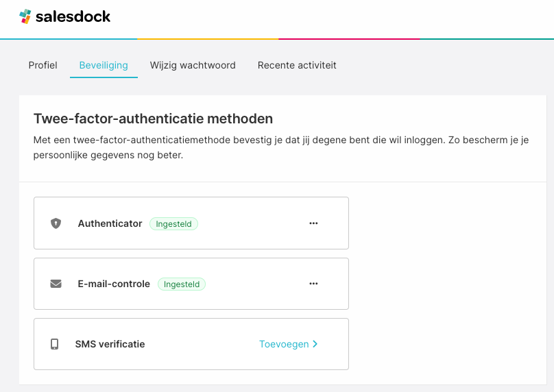This screenshot has width=554, height=392.
Task: Go to the Recente activiteit tab
Action: pos(297,66)
